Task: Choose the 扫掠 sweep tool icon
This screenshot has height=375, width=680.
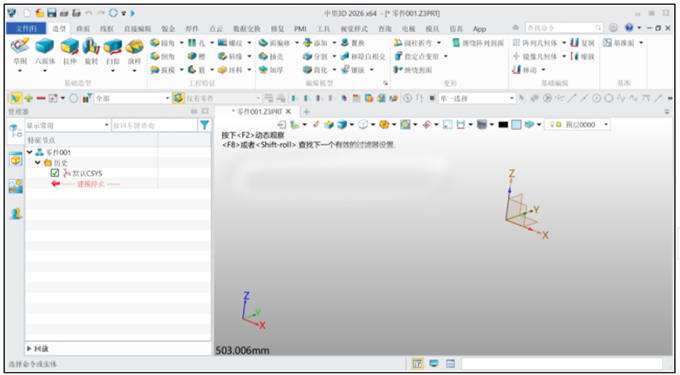Action: coord(113,46)
